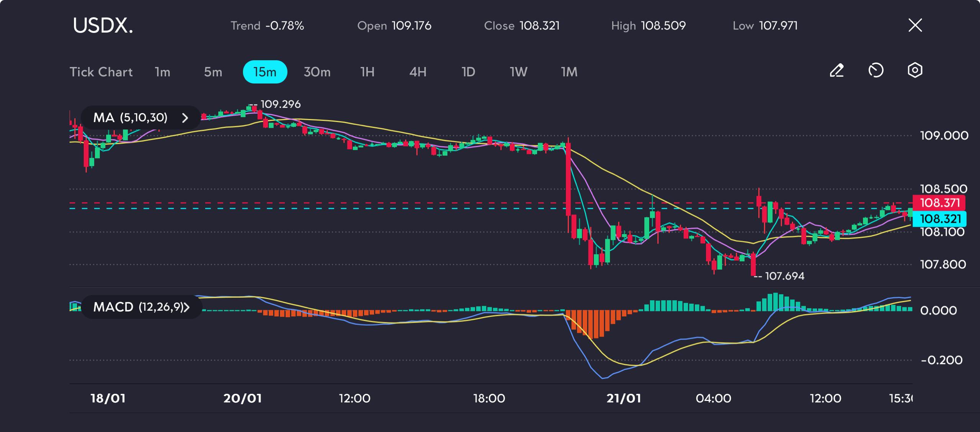Select the 1M monthly timeframe

[569, 72]
